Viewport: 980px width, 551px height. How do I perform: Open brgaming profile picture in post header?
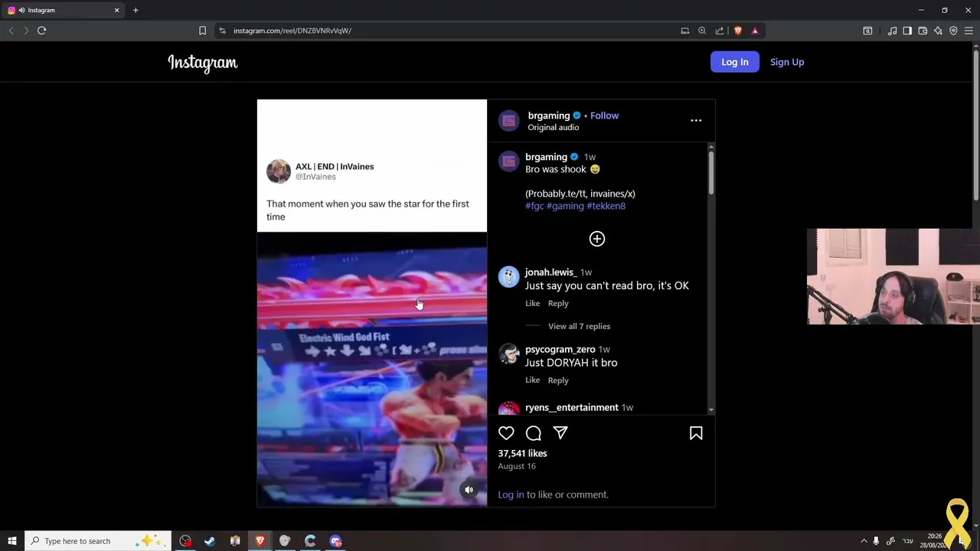point(509,121)
